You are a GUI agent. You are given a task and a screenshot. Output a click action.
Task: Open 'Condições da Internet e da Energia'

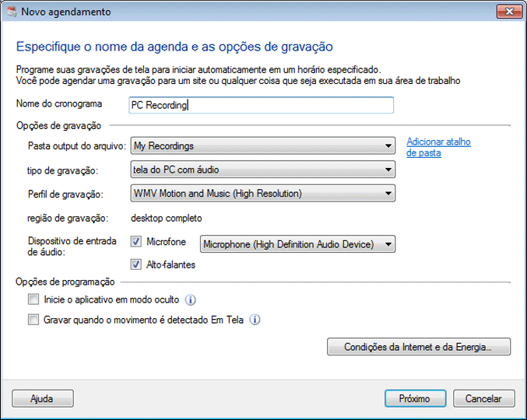coord(419,347)
